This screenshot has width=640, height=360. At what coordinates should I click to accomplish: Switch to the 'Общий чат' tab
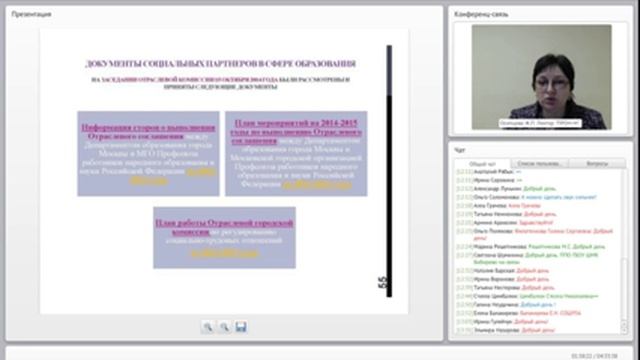482,164
